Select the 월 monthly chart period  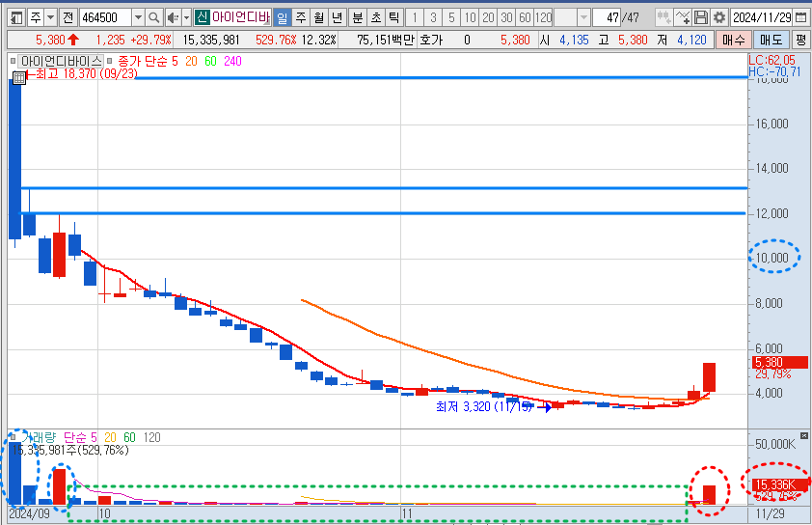click(x=319, y=18)
